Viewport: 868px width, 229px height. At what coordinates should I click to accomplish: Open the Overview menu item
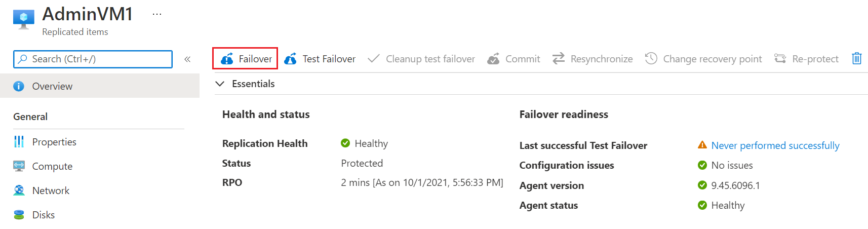[x=52, y=86]
